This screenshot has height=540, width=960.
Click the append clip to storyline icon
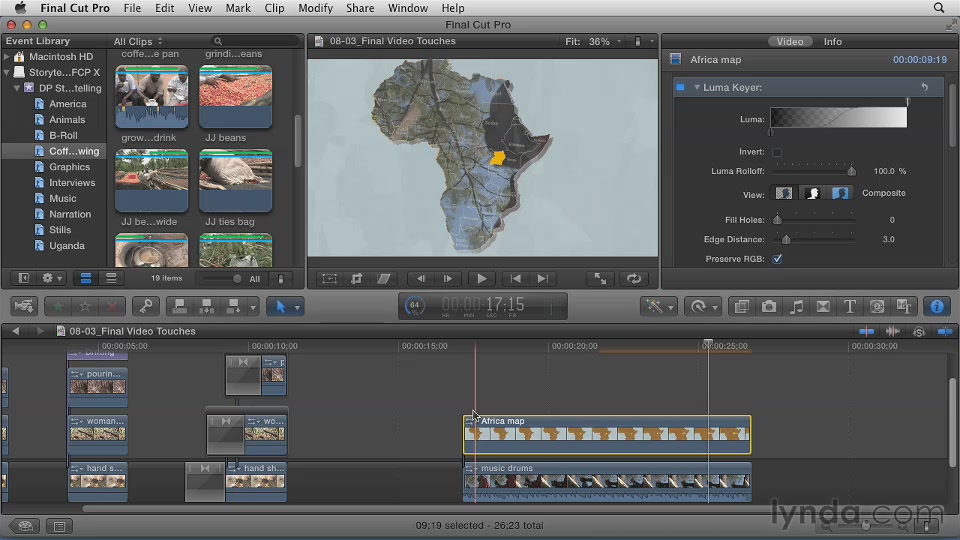pos(233,306)
